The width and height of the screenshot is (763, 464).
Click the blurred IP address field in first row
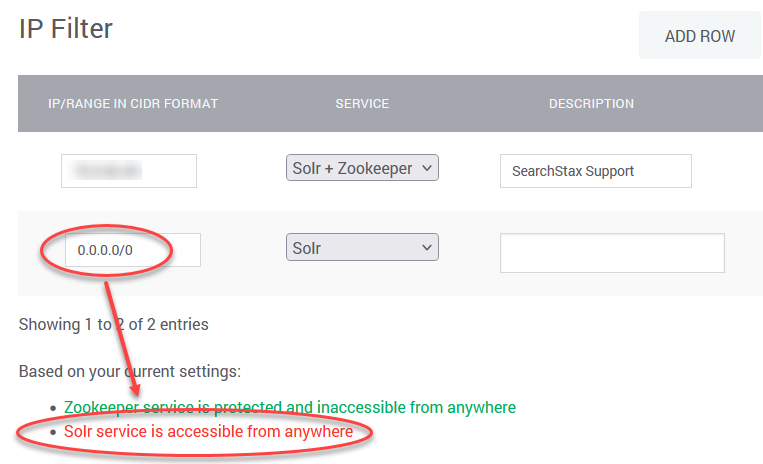(x=129, y=171)
